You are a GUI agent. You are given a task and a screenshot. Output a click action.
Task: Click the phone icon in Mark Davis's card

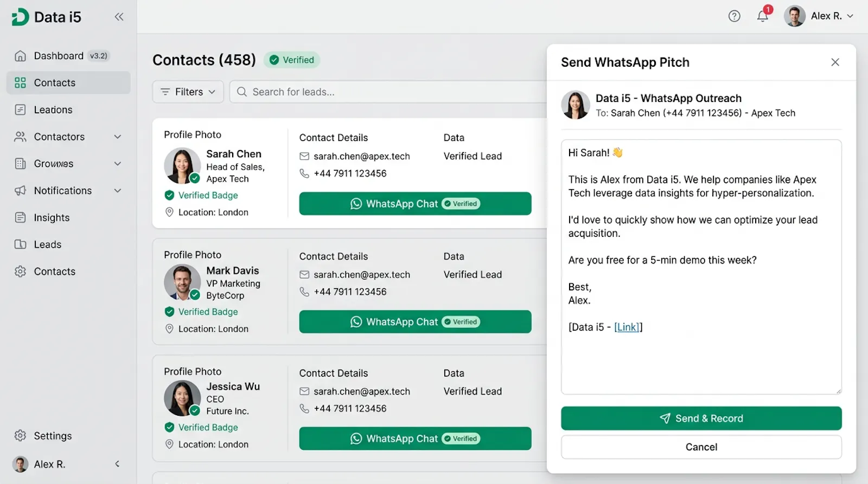(304, 292)
